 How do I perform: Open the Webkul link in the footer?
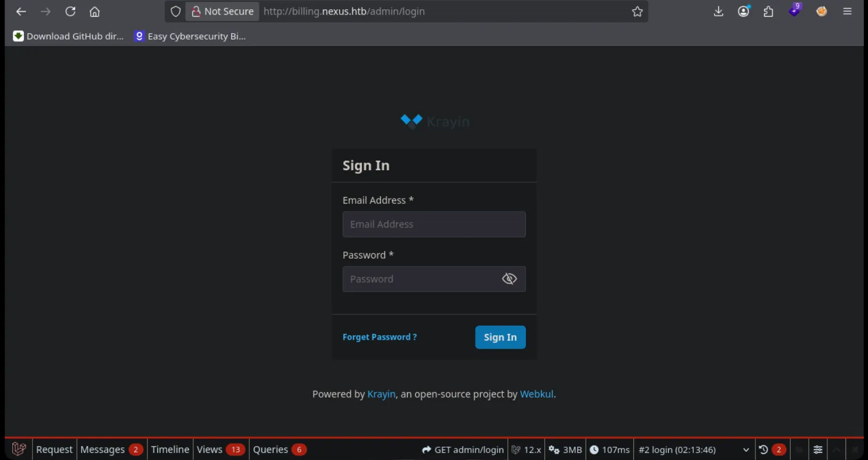(x=536, y=394)
